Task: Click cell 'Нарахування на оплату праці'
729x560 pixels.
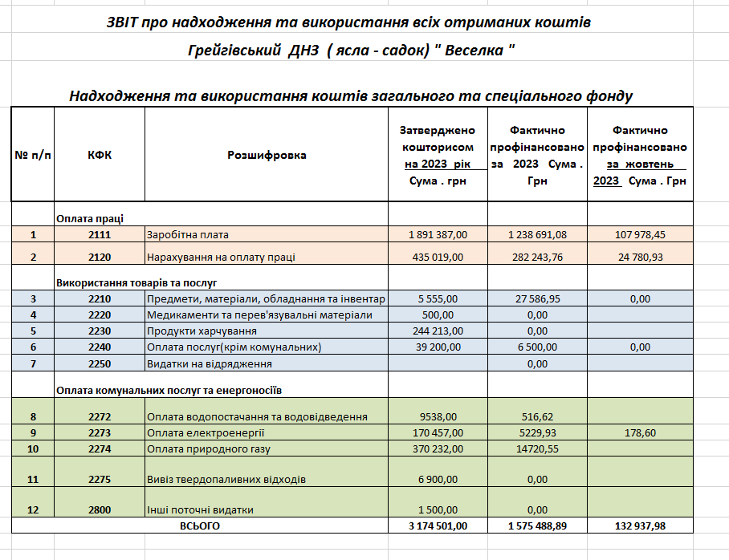Action: pyautogui.click(x=267, y=254)
